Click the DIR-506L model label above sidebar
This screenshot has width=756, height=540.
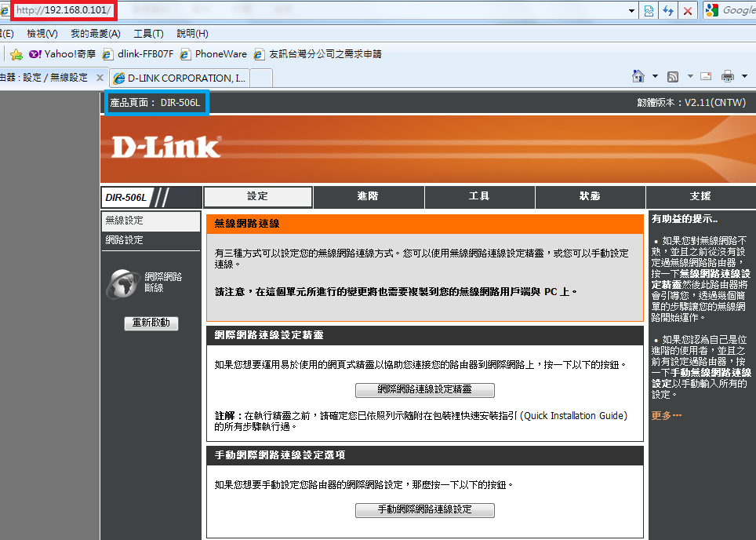[x=125, y=198]
